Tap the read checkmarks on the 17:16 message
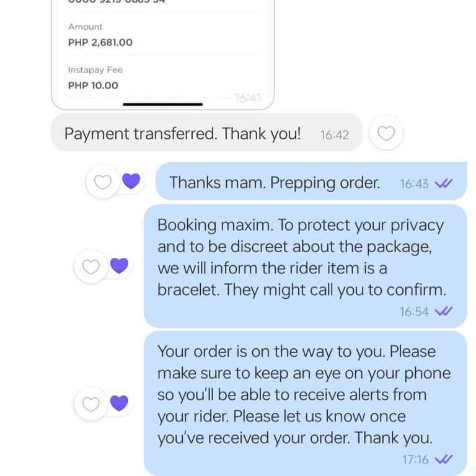The height and width of the screenshot is (476, 476). (x=444, y=460)
